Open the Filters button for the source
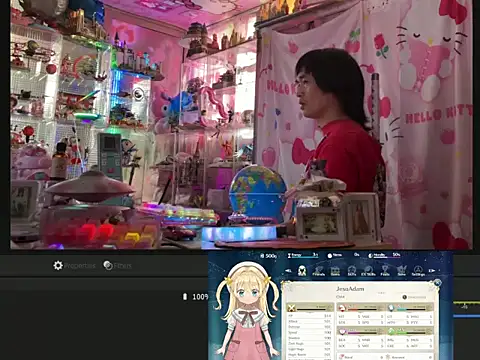This screenshot has width=480, height=360. click(117, 266)
